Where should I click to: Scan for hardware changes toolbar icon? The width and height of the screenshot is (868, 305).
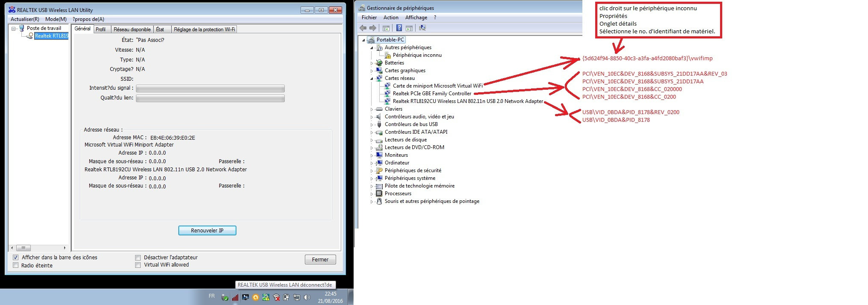pyautogui.click(x=422, y=28)
